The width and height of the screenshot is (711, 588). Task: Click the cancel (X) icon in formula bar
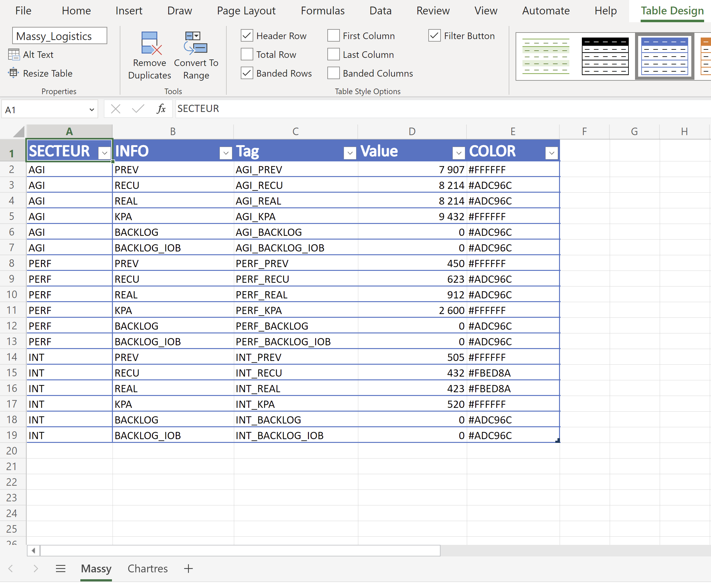pyautogui.click(x=115, y=109)
